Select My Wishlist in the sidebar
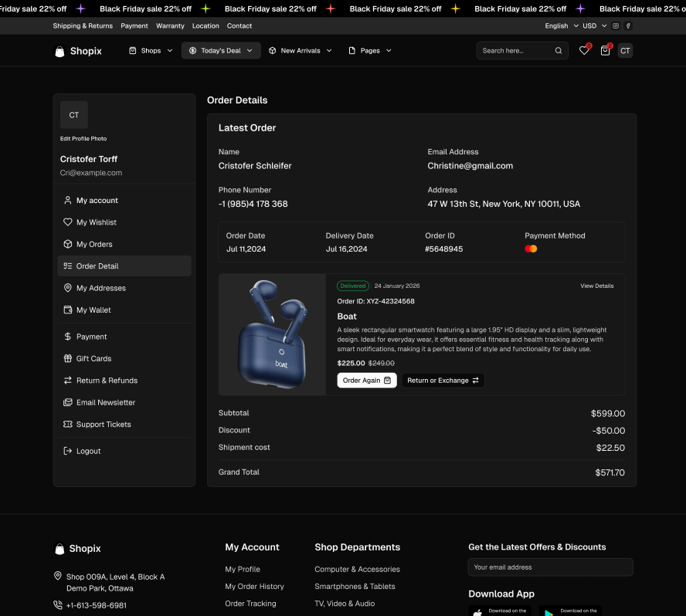 tap(97, 222)
